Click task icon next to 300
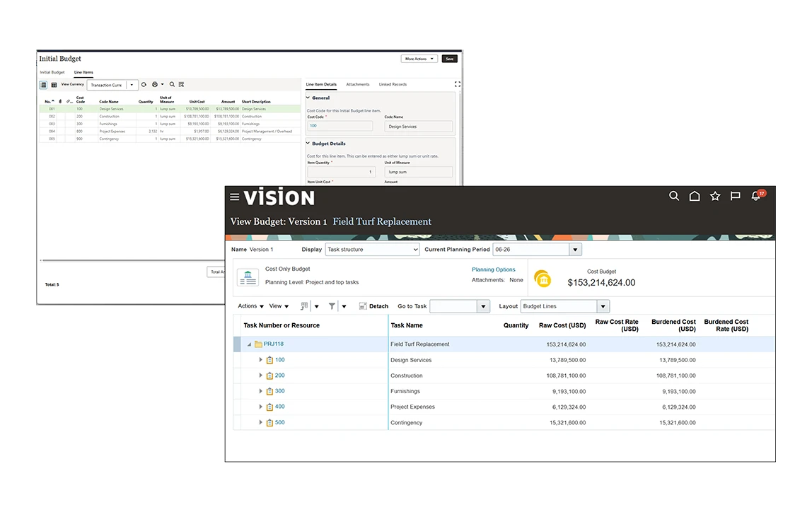This screenshot has width=812, height=512. [x=269, y=391]
